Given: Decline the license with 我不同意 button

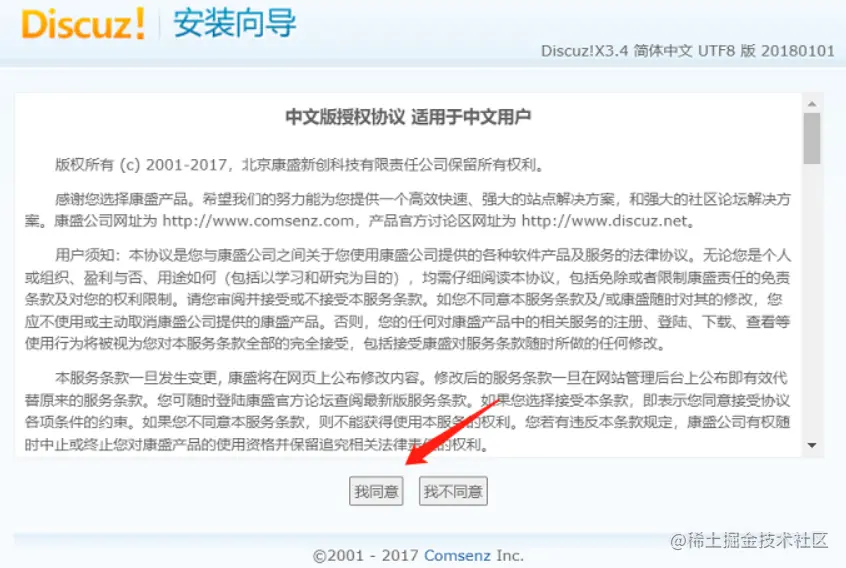Looking at the screenshot, I should tap(453, 491).
